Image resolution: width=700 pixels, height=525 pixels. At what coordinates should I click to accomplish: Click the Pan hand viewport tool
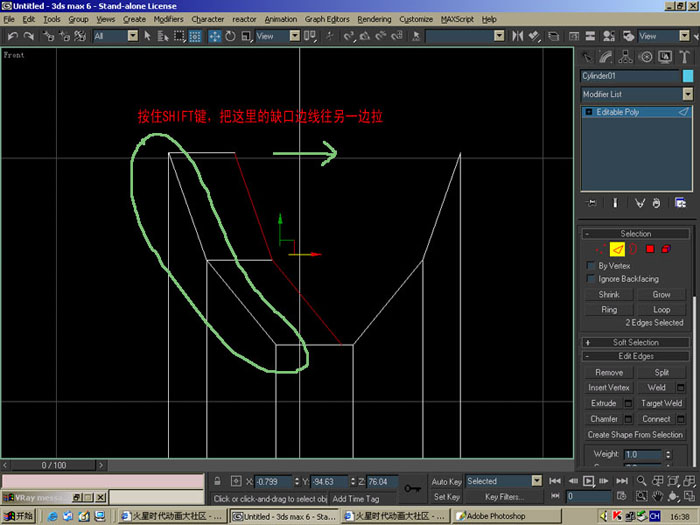pyautogui.click(x=657, y=496)
